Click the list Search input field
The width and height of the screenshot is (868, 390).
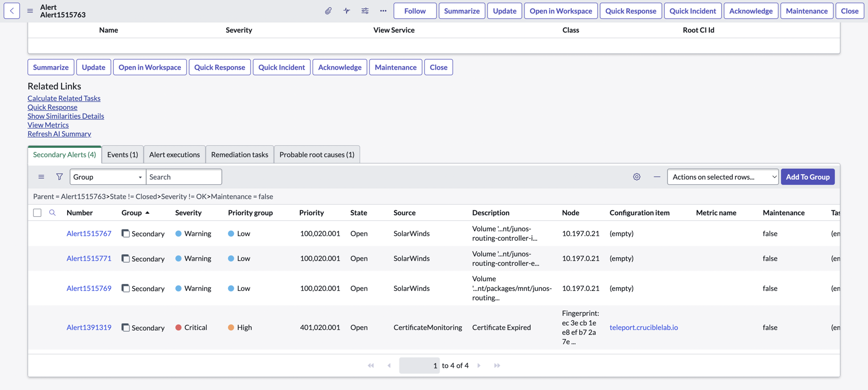pyautogui.click(x=184, y=177)
